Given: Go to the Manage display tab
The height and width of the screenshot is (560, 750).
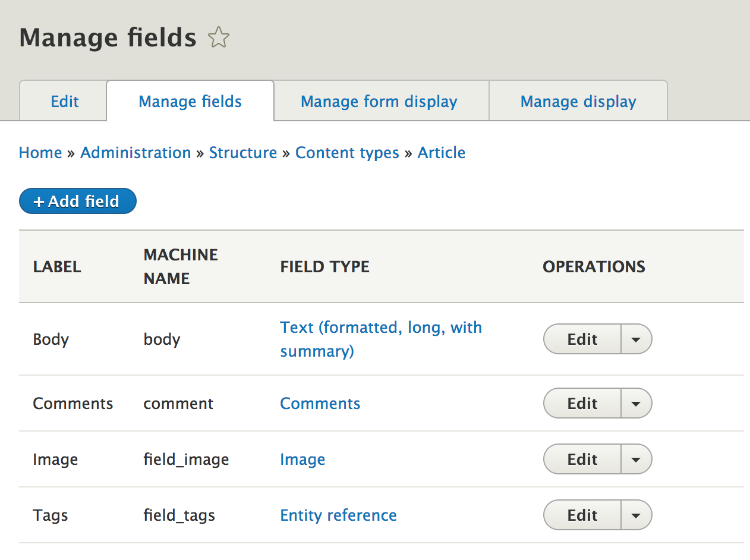Looking at the screenshot, I should 578,102.
